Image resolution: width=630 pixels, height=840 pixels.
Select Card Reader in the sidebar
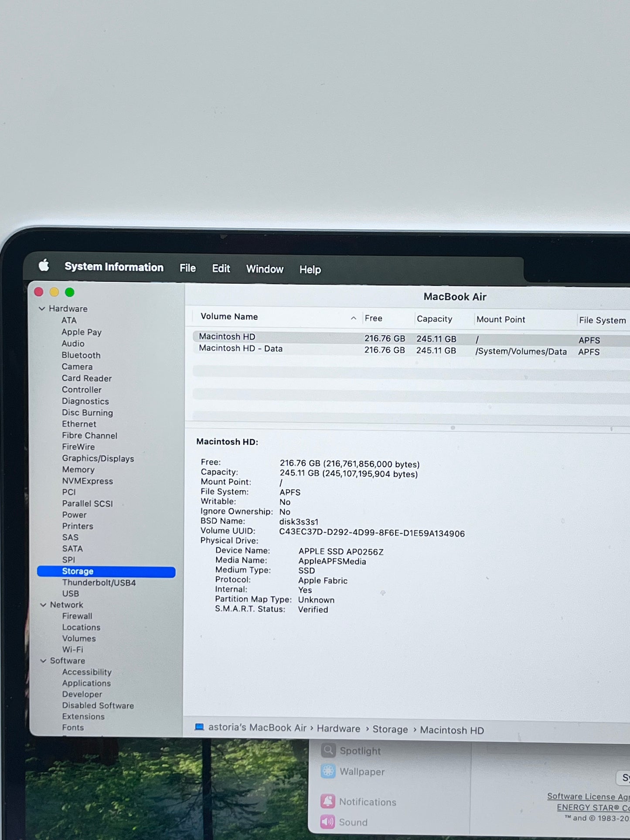click(x=87, y=378)
